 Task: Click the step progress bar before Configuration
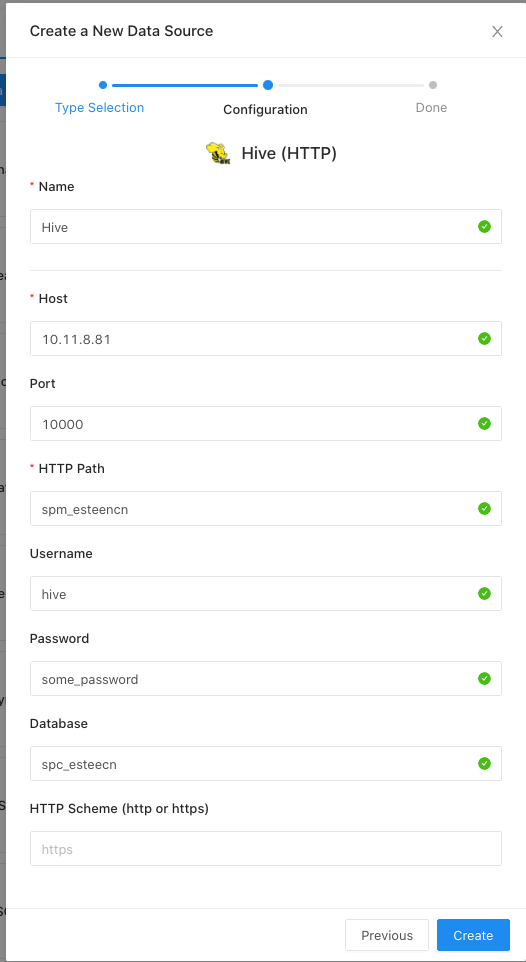coord(185,85)
